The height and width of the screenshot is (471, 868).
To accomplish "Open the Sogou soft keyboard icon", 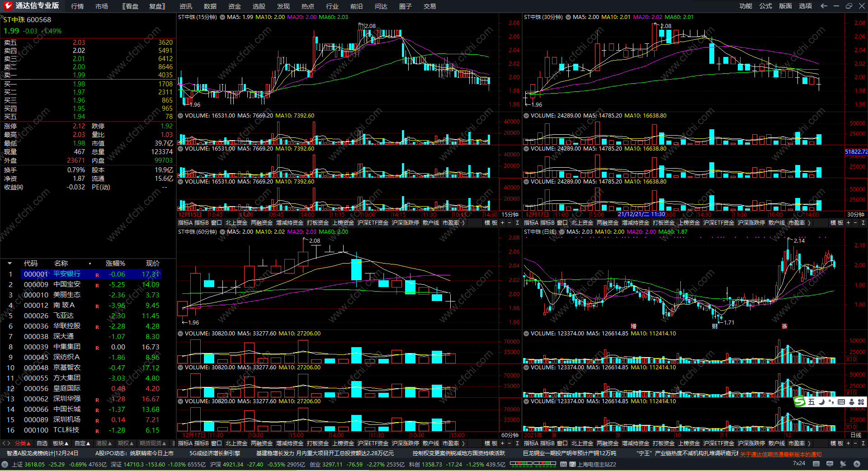I will click(x=841, y=402).
